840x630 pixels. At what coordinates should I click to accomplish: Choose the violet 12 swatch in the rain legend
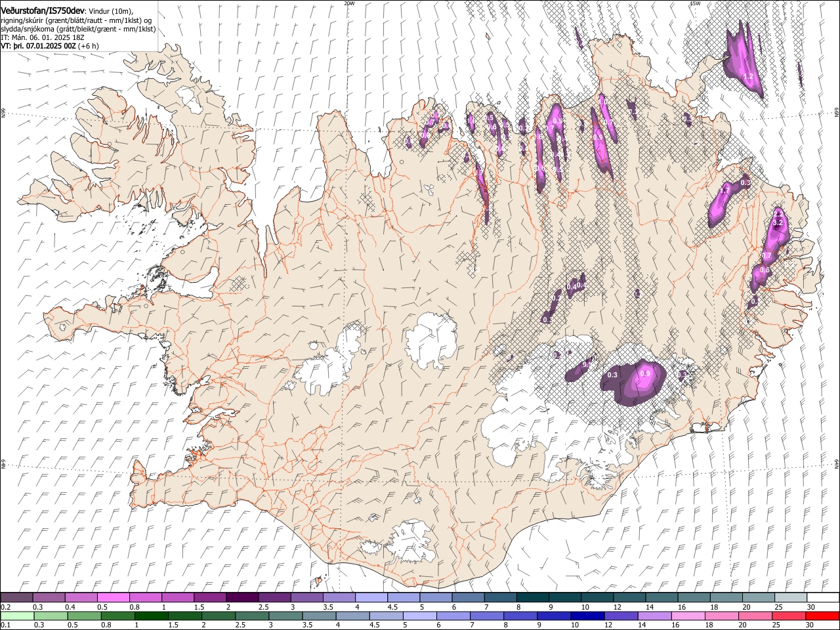[621, 616]
